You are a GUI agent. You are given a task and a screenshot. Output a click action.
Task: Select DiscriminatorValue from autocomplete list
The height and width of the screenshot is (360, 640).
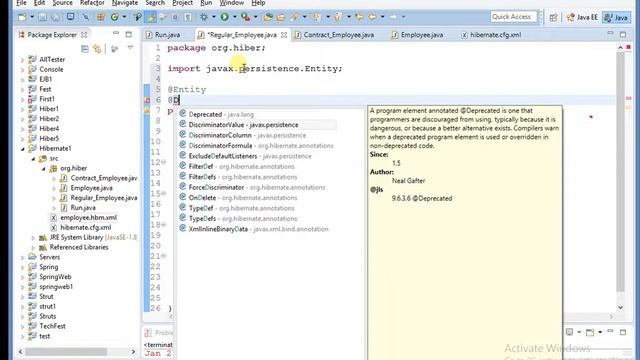pos(258,125)
